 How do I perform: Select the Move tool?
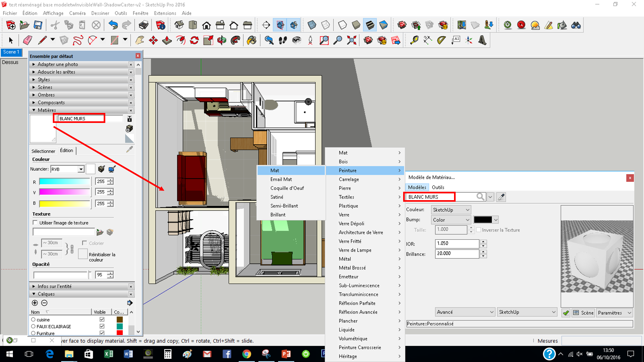point(153,40)
